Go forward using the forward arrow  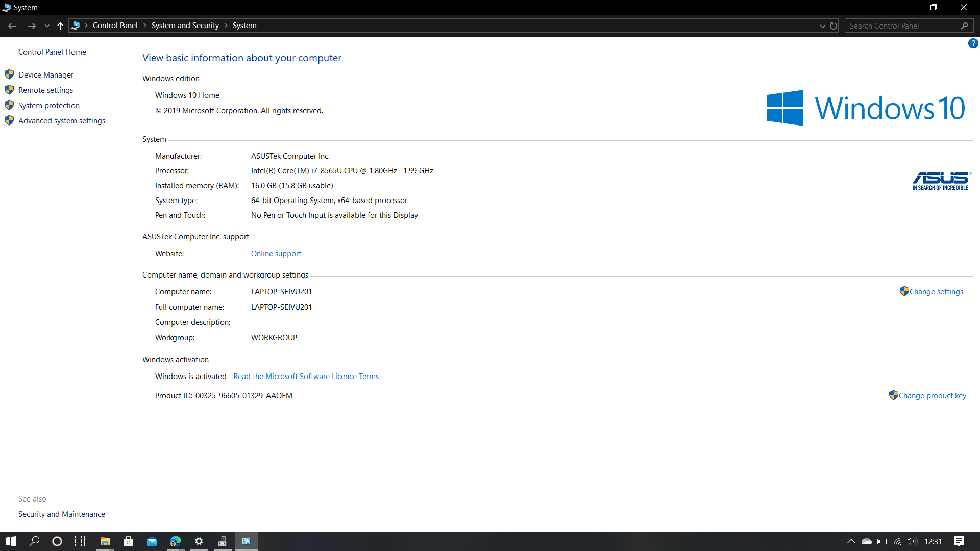[32, 26]
